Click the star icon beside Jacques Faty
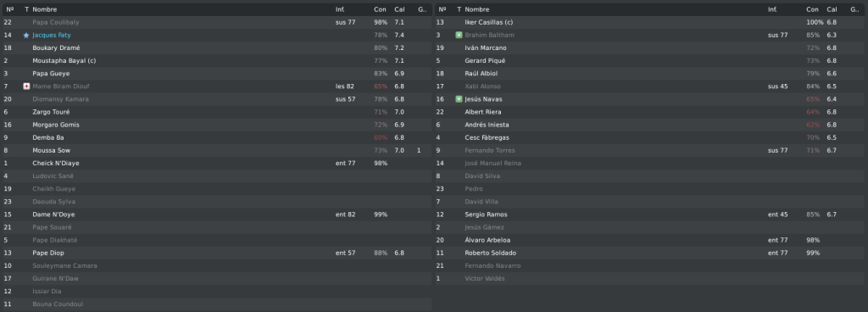868x312 pixels. [x=26, y=35]
